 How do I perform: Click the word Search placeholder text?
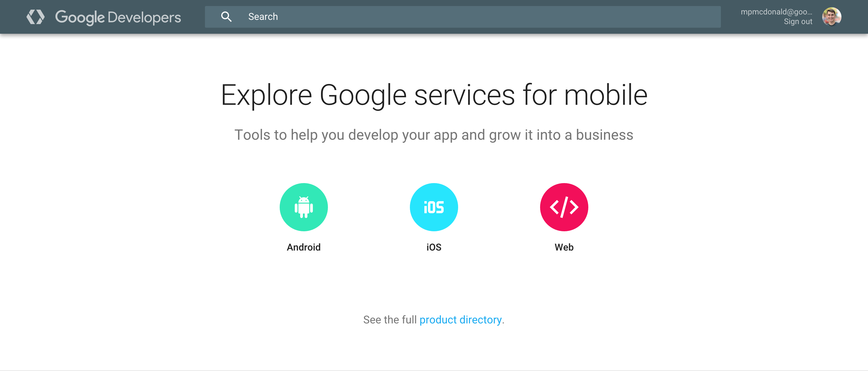coord(263,17)
